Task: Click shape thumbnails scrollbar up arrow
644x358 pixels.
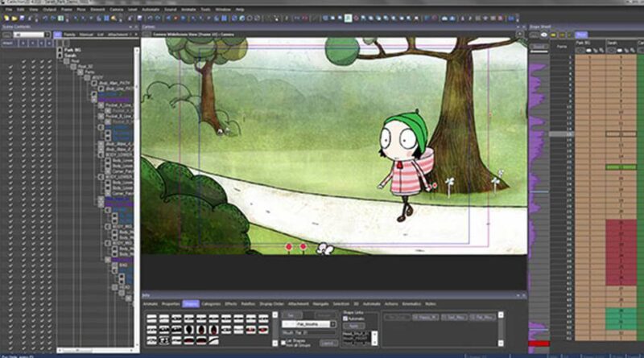Action: point(275,315)
